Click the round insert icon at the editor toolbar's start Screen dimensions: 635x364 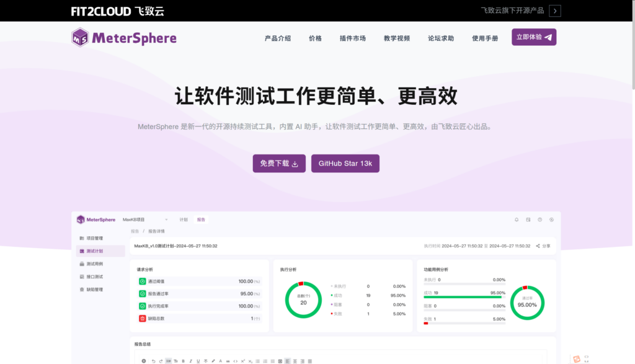144,361
